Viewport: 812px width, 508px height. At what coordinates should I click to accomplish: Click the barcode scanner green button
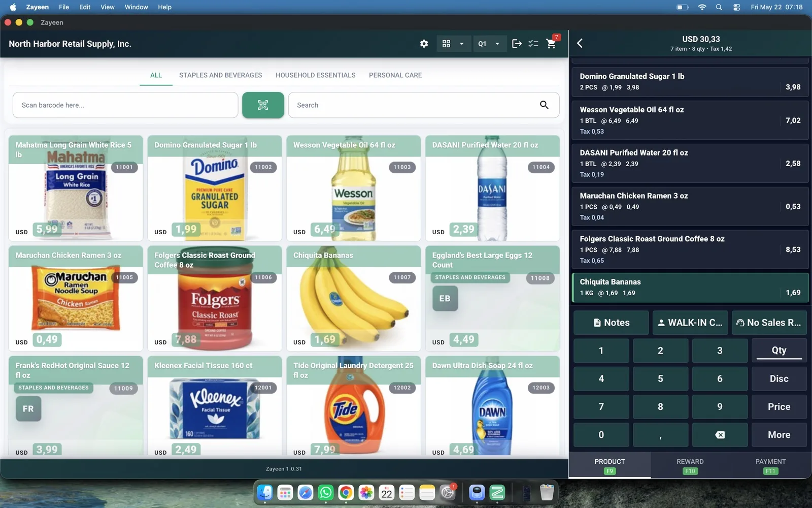click(263, 105)
